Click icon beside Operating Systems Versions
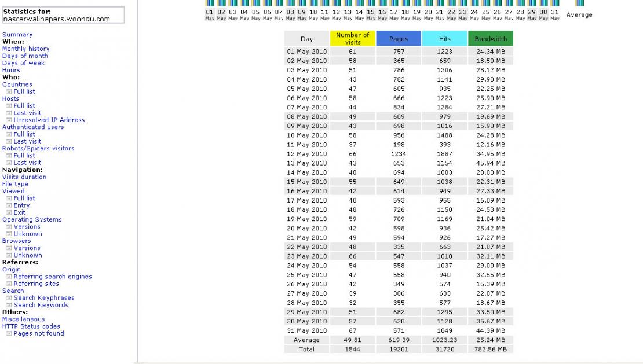 click(9, 227)
